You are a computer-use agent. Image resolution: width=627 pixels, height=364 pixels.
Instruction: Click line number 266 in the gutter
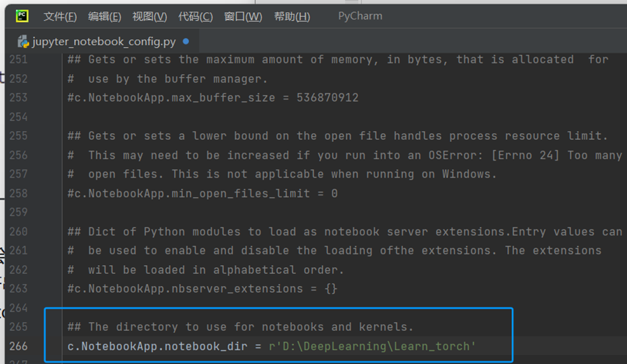[x=17, y=346]
